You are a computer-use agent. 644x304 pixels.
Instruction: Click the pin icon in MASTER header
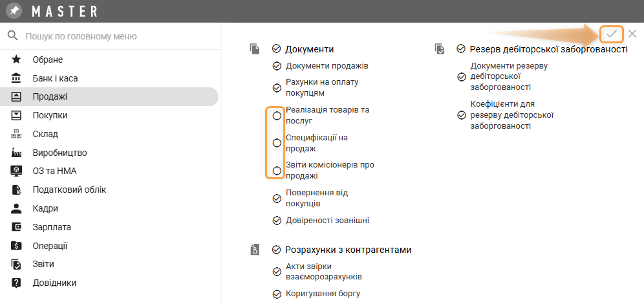pyautogui.click(x=14, y=11)
